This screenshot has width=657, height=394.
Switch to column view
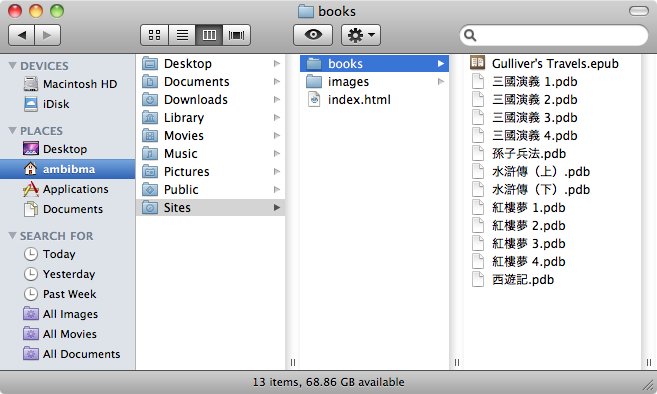pyautogui.click(x=209, y=35)
